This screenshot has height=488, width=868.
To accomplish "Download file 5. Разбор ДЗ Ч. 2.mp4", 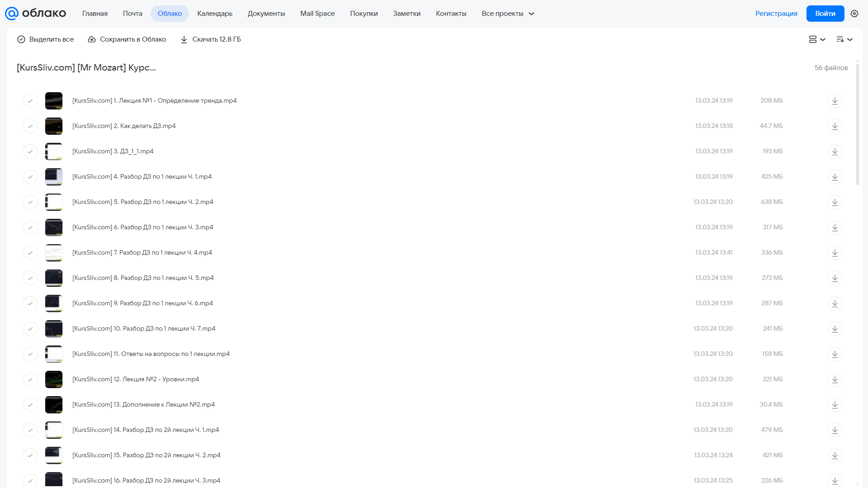I will point(835,202).
